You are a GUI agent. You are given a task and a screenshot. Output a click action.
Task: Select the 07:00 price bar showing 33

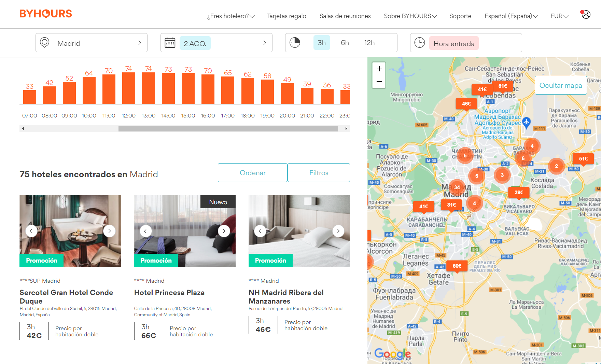[x=30, y=97]
